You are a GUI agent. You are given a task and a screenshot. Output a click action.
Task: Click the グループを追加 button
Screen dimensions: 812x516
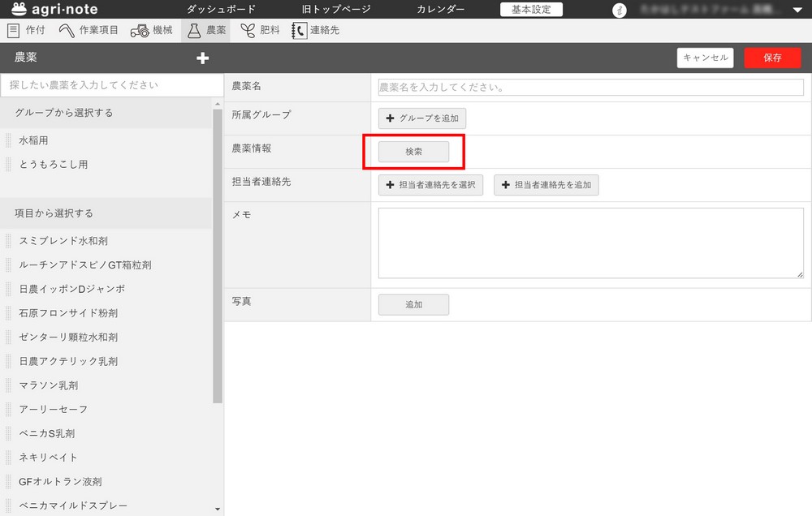click(422, 118)
